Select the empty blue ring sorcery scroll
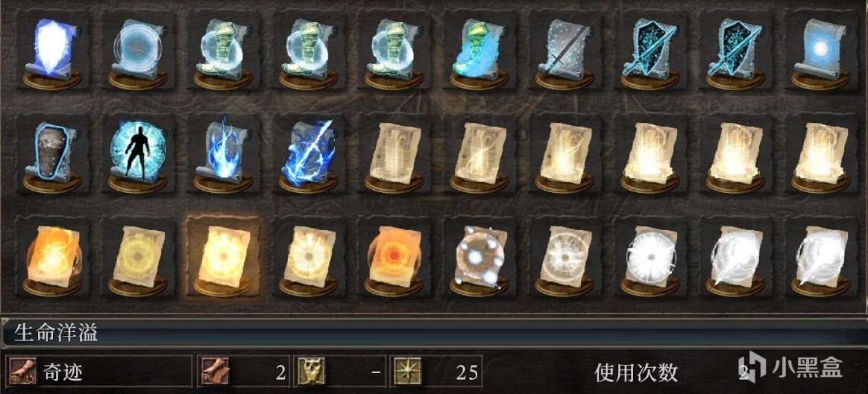 pyautogui.click(x=137, y=50)
